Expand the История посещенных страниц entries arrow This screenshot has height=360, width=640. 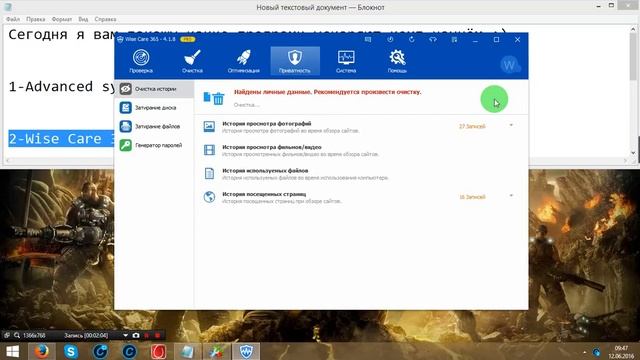[511, 196]
